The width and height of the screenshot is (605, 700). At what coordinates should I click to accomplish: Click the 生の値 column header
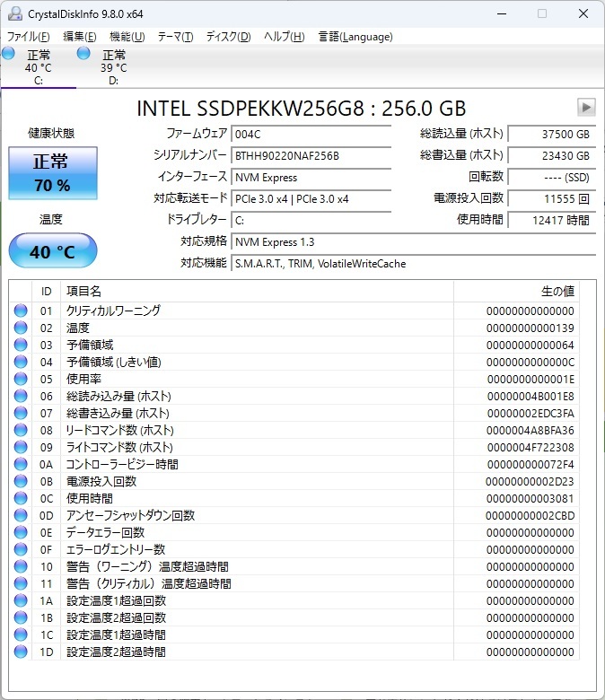(x=516, y=292)
